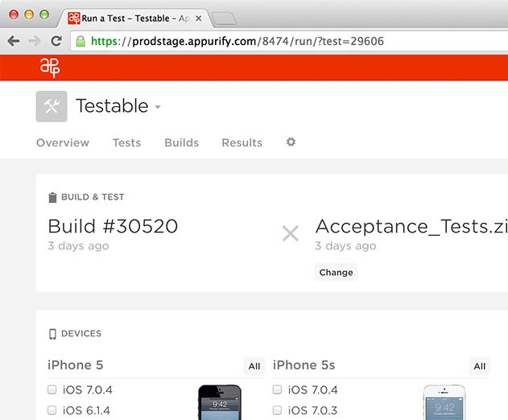Click the Build #30520 title
The width and height of the screenshot is (508, 420).
113,226
